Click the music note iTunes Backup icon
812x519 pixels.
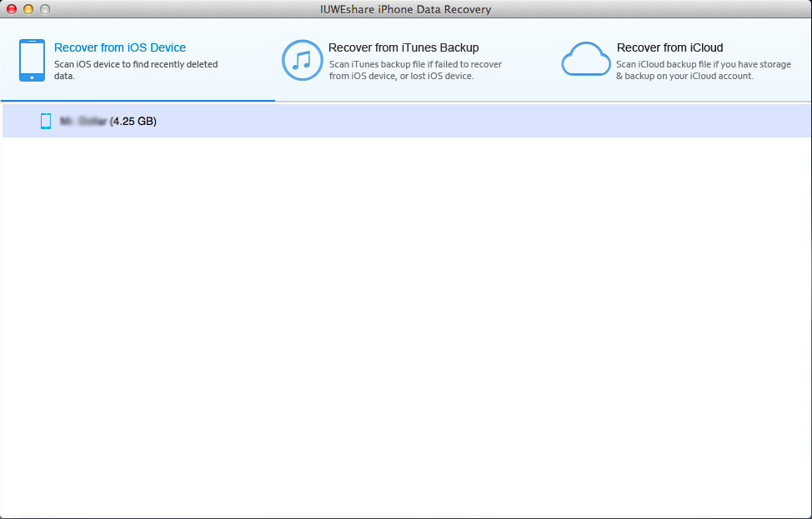pos(303,60)
